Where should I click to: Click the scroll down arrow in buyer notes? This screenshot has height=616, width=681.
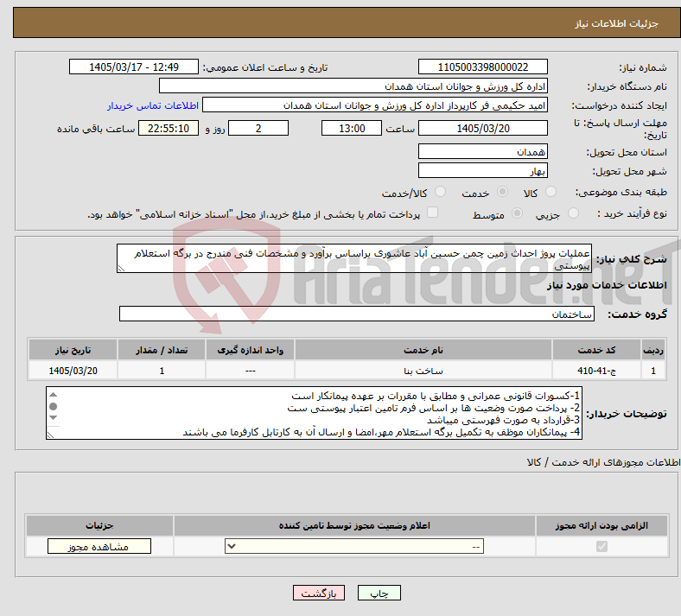point(53,417)
